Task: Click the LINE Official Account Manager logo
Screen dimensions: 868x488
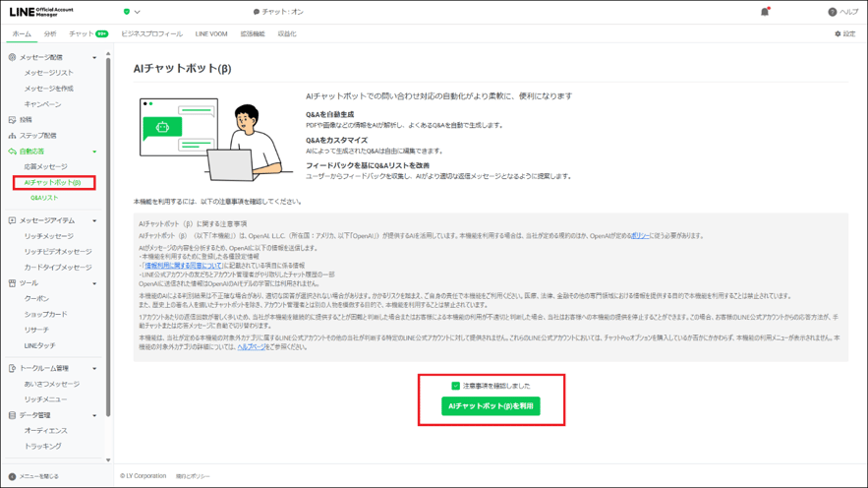Action: click(x=41, y=12)
